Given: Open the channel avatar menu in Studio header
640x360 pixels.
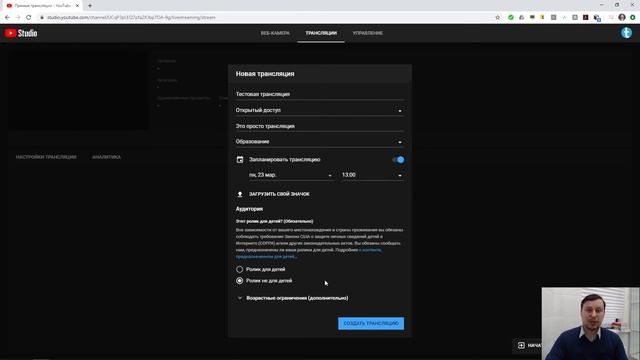Looking at the screenshot, I should point(626,33).
